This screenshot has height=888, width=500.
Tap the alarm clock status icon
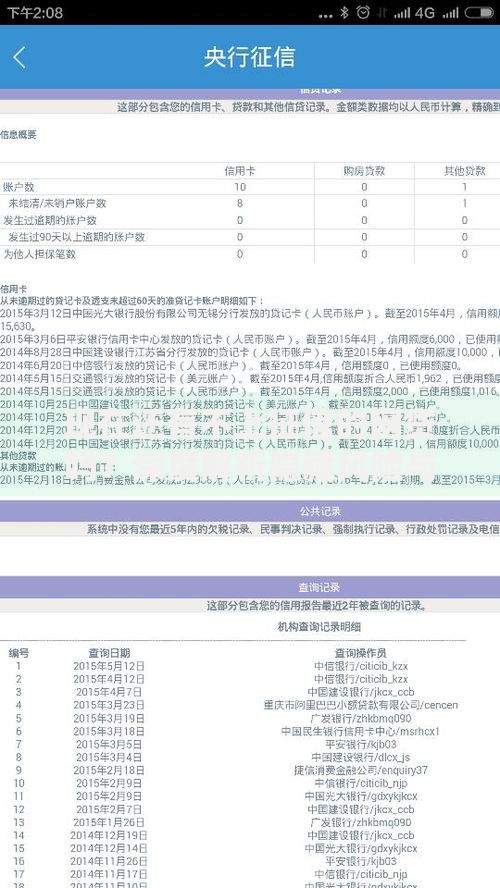tap(364, 12)
